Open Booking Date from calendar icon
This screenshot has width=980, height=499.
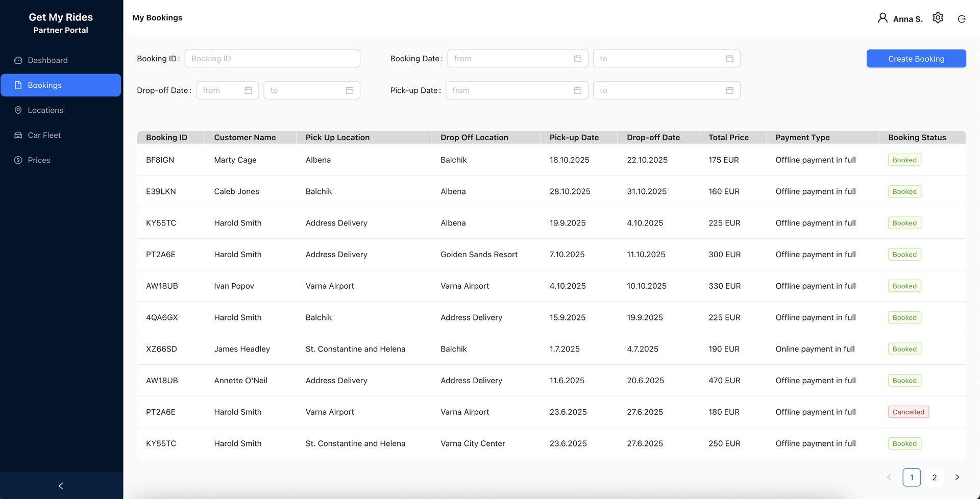click(578, 59)
